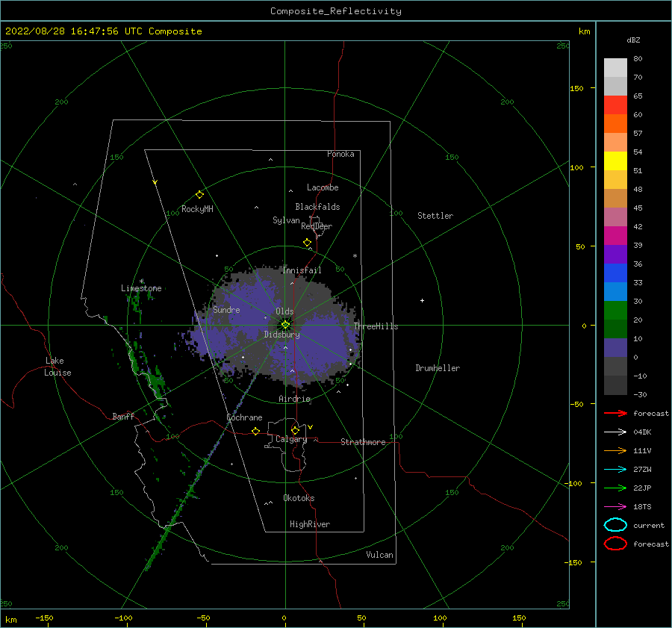This screenshot has width=672, height=628.
Task: Click the yellow radar-center diamond near Didsbury
Action: coord(285,325)
